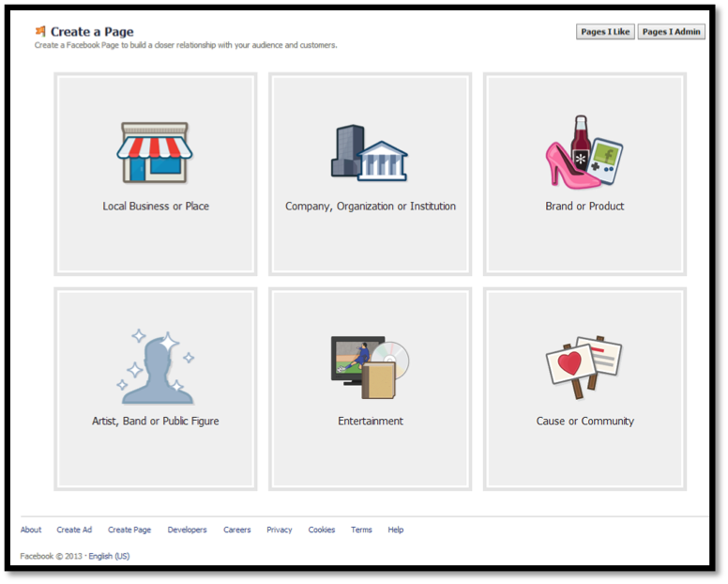This screenshot has width=728, height=584.
Task: Click the storefront icon for Local Business
Action: tap(155, 152)
